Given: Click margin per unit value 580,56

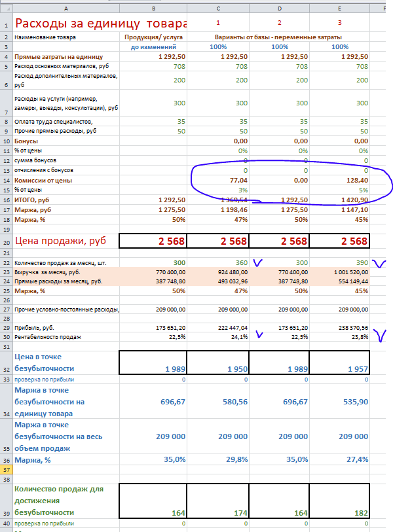Looking at the screenshot, I should (235, 402).
